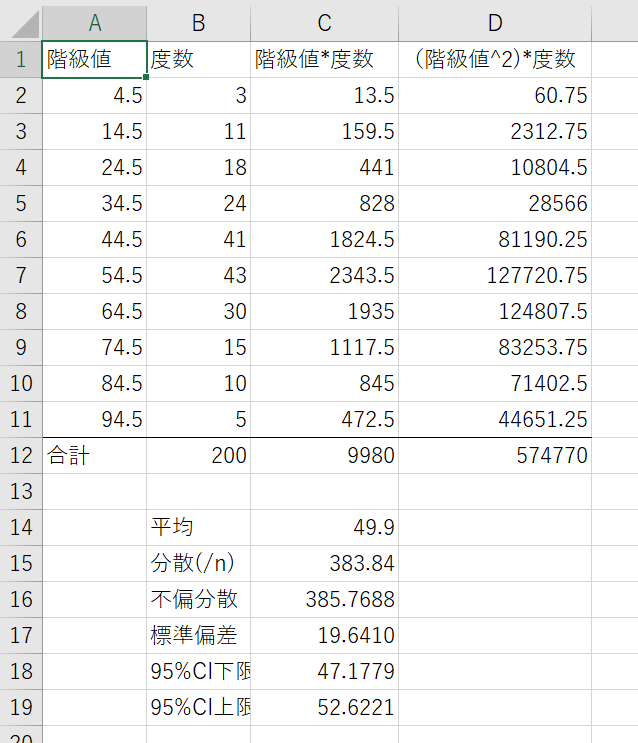The height and width of the screenshot is (743, 638).
Task: Select 95%CI lower limit value 47.1779
Action: pyautogui.click(x=324, y=671)
